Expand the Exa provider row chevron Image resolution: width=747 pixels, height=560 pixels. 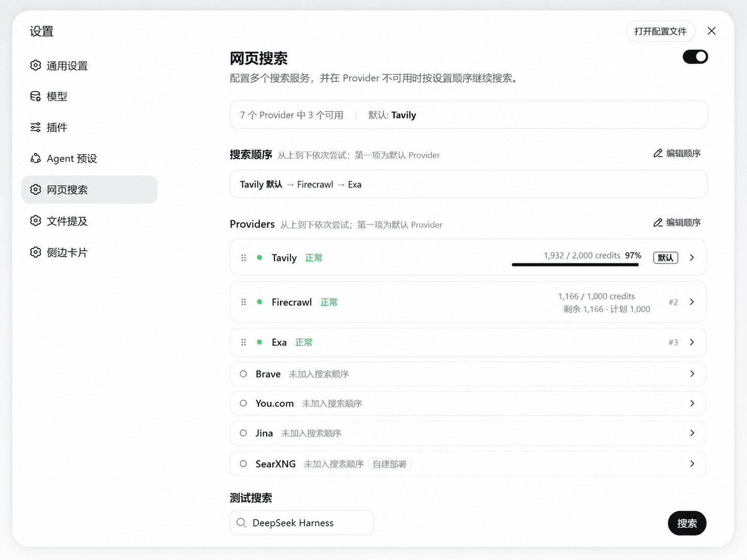(x=692, y=342)
